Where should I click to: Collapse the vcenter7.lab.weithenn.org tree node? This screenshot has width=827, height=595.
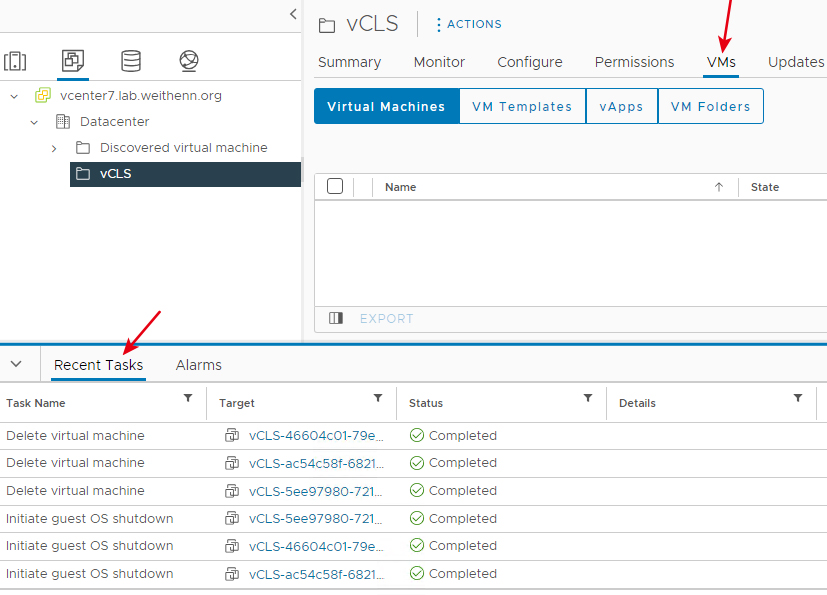pos(14,96)
